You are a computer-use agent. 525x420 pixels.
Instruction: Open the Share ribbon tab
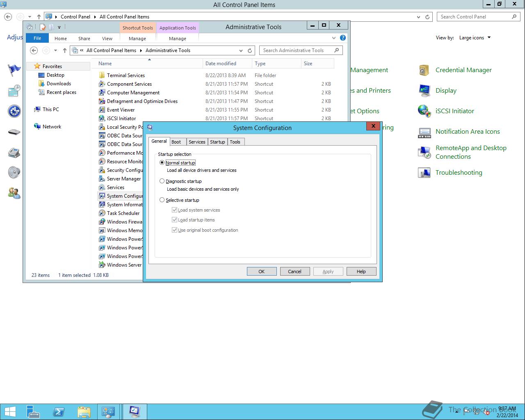point(84,38)
